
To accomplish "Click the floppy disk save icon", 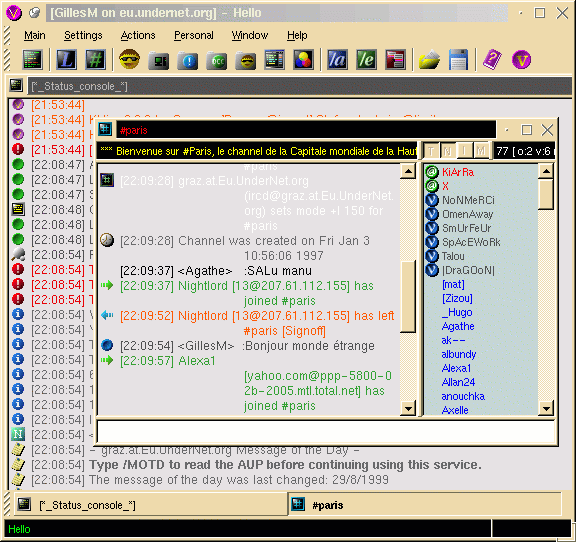I will pos(458,60).
